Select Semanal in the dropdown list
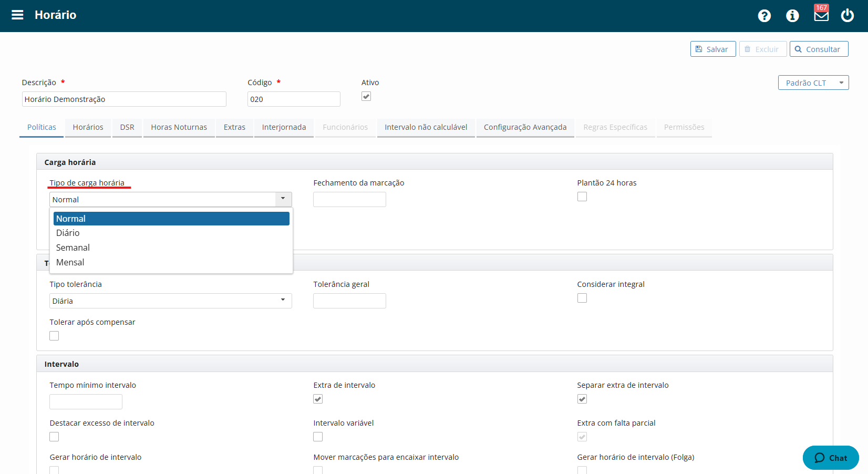Image resolution: width=868 pixels, height=474 pixels. click(171, 248)
